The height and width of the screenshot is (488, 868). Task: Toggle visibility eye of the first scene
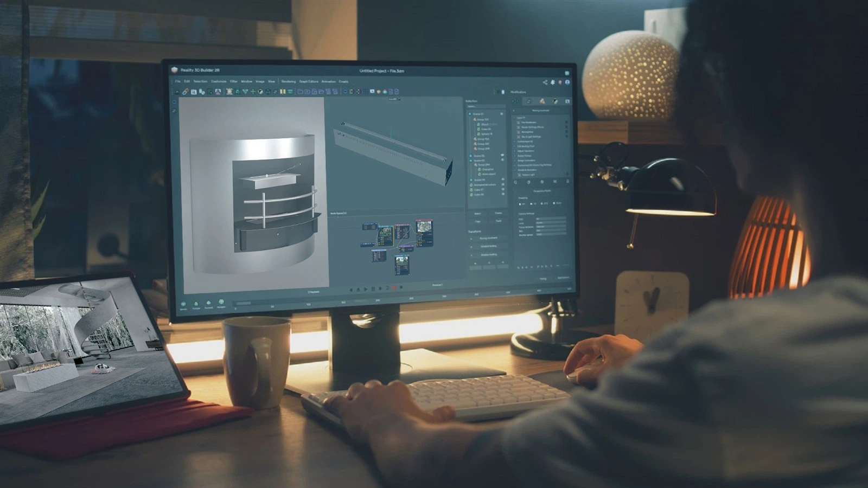click(x=502, y=114)
